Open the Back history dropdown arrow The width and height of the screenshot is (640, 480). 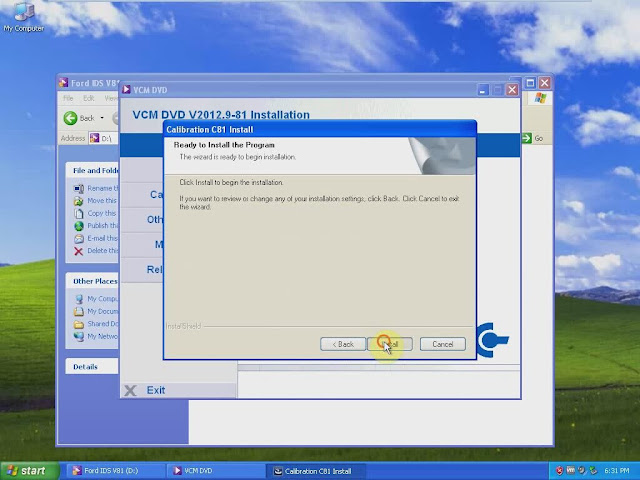(x=102, y=118)
